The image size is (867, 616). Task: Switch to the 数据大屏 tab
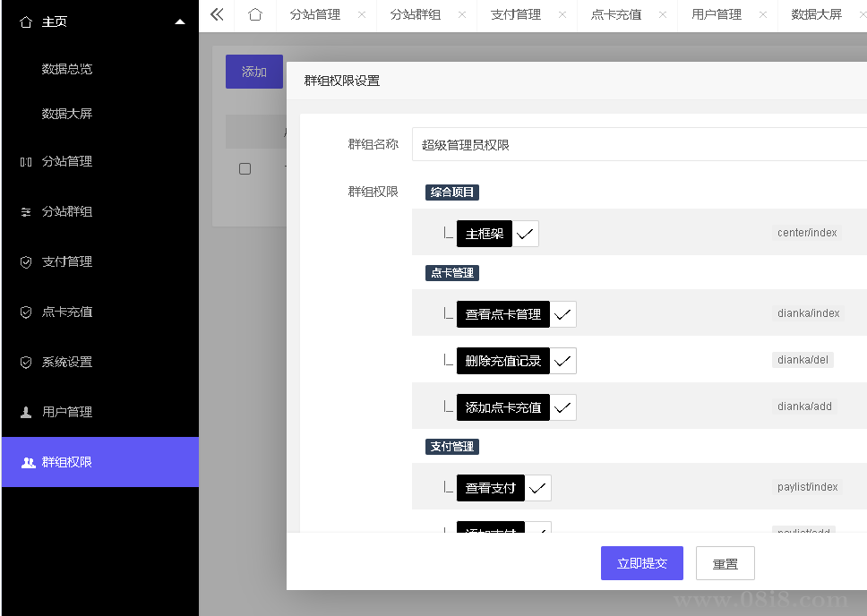816,15
